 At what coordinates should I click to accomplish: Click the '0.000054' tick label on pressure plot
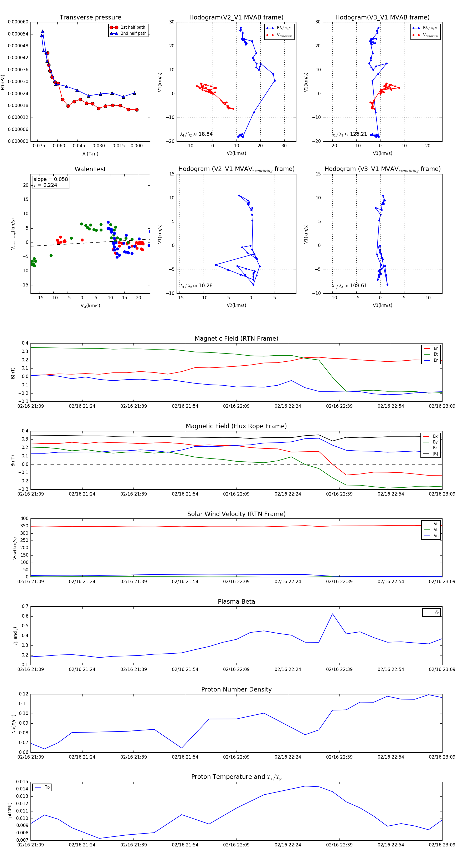[x=18, y=34]
